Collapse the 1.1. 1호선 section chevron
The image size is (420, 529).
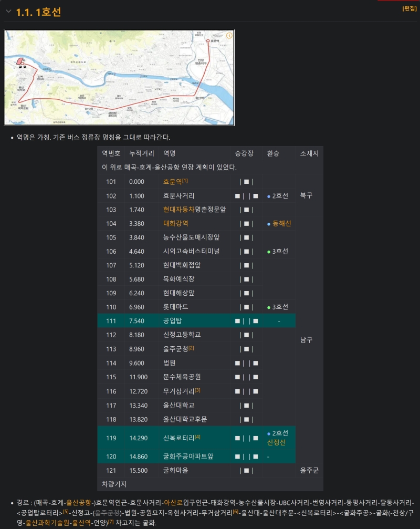coord(8,12)
